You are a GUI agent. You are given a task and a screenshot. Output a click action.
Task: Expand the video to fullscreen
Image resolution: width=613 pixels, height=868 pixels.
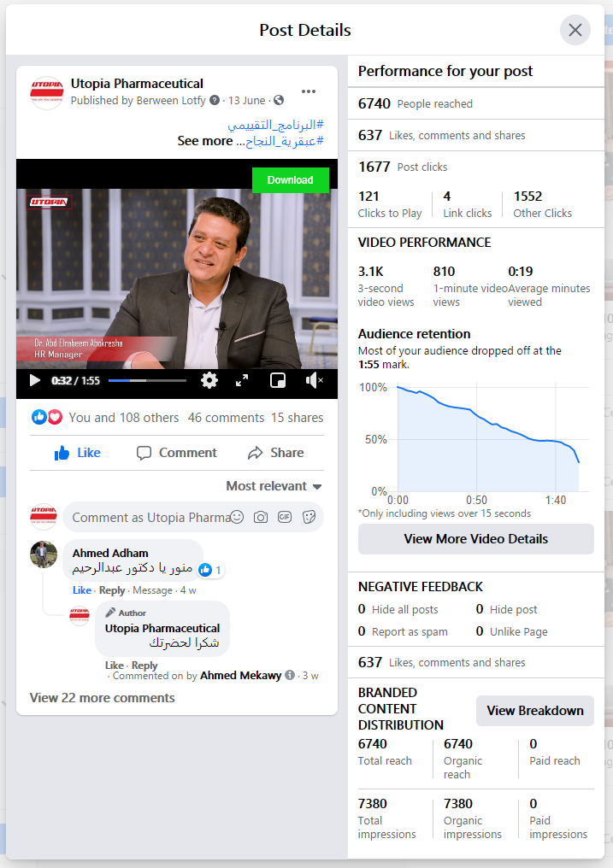click(242, 380)
